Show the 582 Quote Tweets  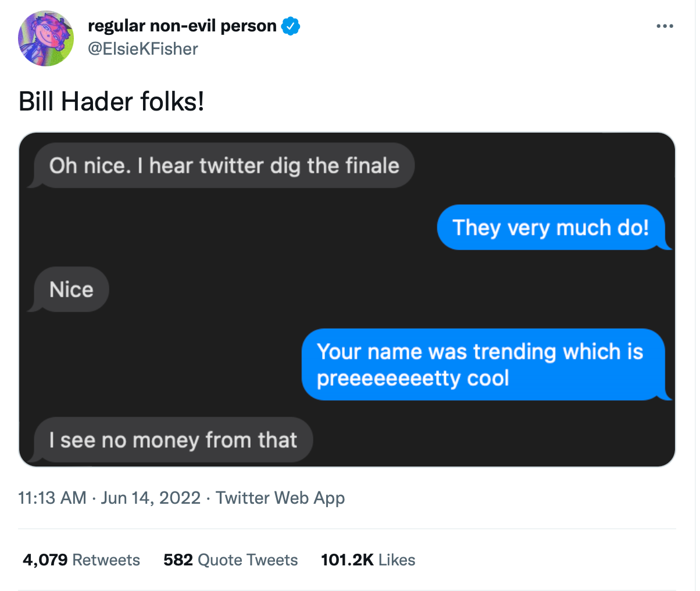pos(230,560)
